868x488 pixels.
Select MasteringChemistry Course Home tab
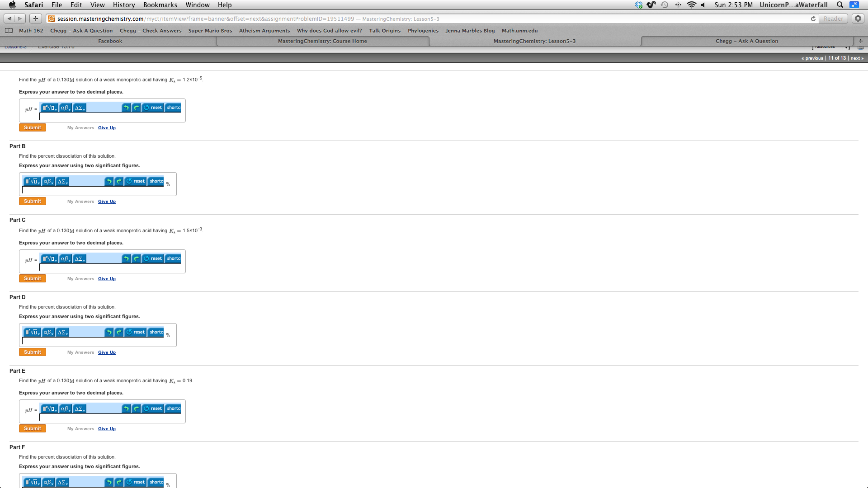pos(322,41)
